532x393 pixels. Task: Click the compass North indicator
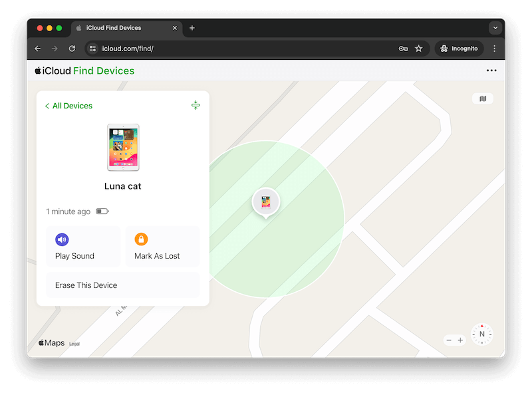481,334
